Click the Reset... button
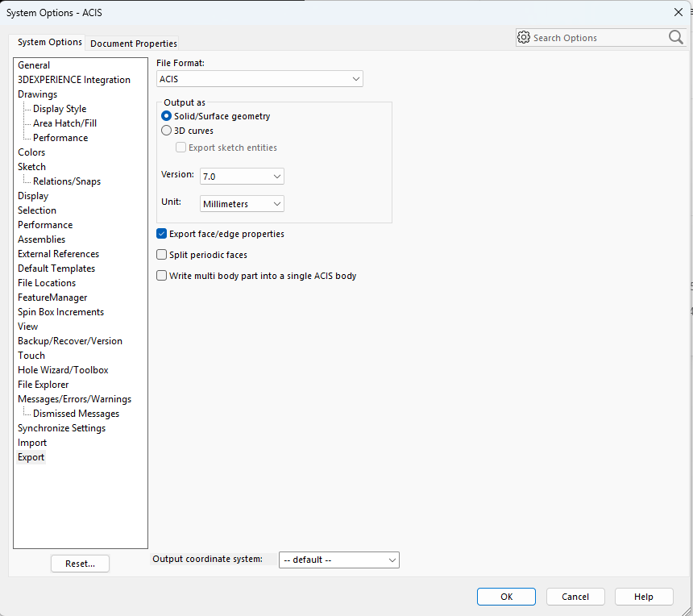Viewport: 693px width, 616px height. pos(80,564)
